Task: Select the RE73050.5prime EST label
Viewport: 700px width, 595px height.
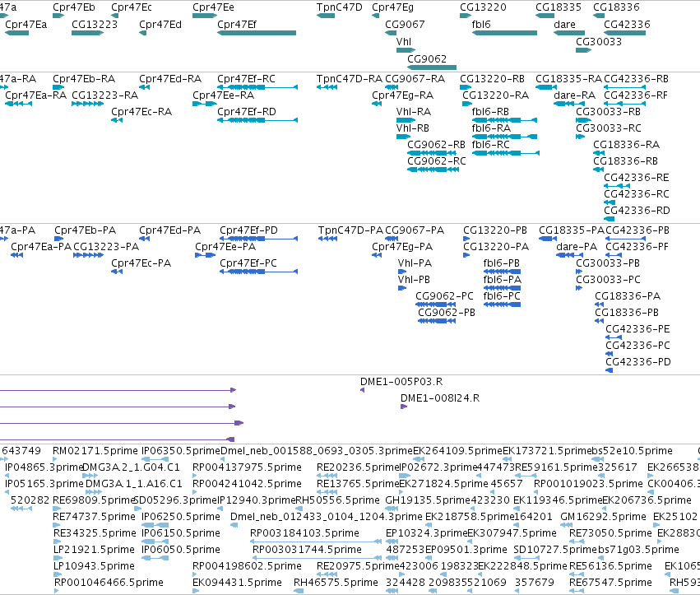Action: pyautogui.click(x=610, y=533)
